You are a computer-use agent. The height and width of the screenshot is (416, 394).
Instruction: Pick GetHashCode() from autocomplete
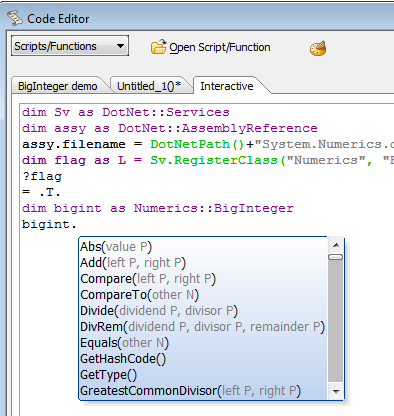[x=203, y=359]
